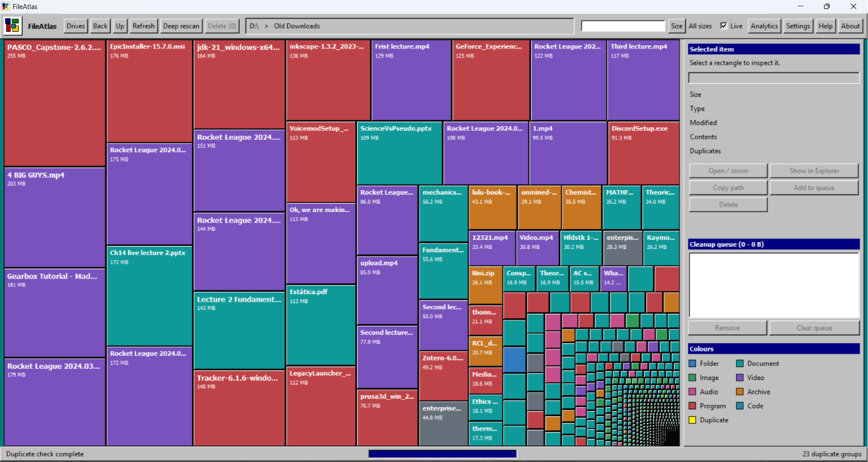Select the PASCO_Capstone-2.6.2 rectangle
The width and height of the screenshot is (868, 462).
click(x=55, y=103)
